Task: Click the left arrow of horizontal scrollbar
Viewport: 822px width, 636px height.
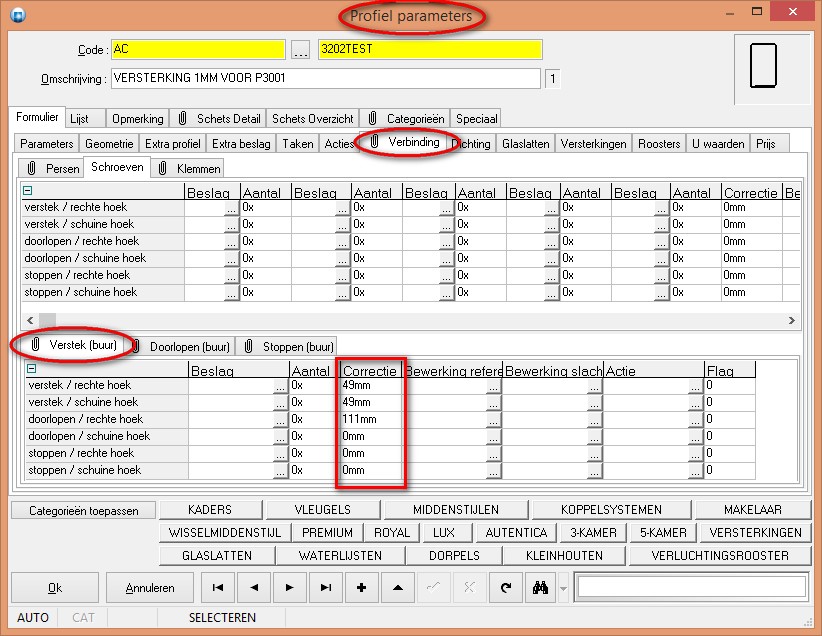Action: (x=30, y=320)
